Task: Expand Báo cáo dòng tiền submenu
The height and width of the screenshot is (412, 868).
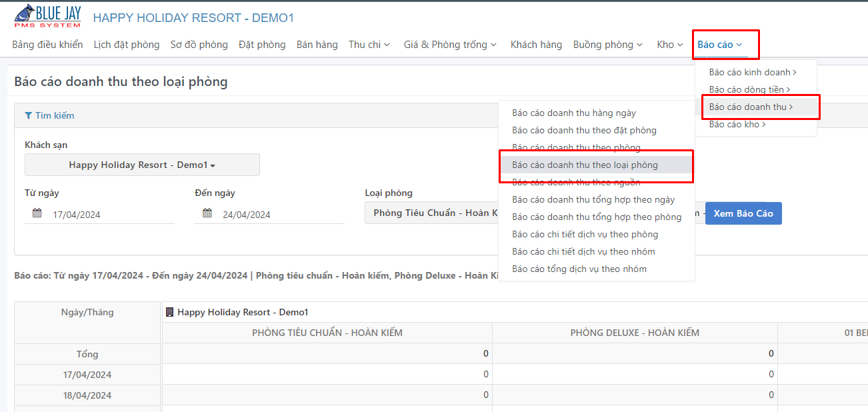Action: point(749,89)
